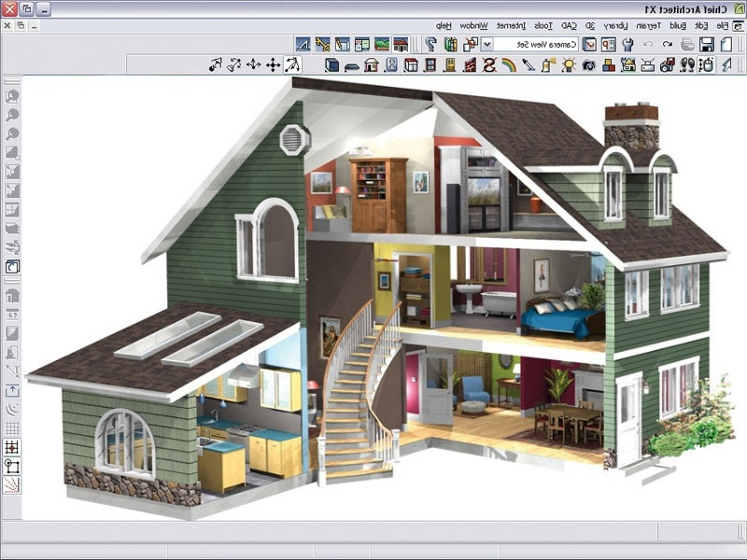Click the chimney on the 3D house

631,126
